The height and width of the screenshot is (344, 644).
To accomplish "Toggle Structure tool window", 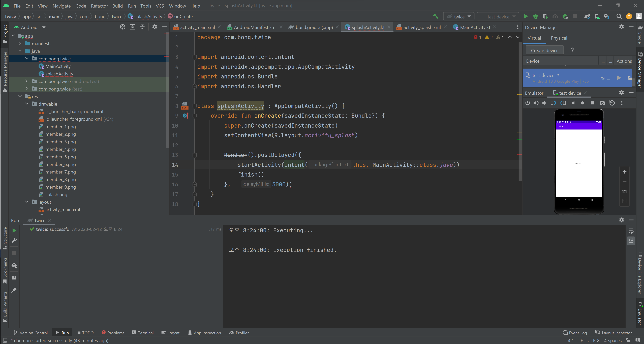I will point(5,238).
